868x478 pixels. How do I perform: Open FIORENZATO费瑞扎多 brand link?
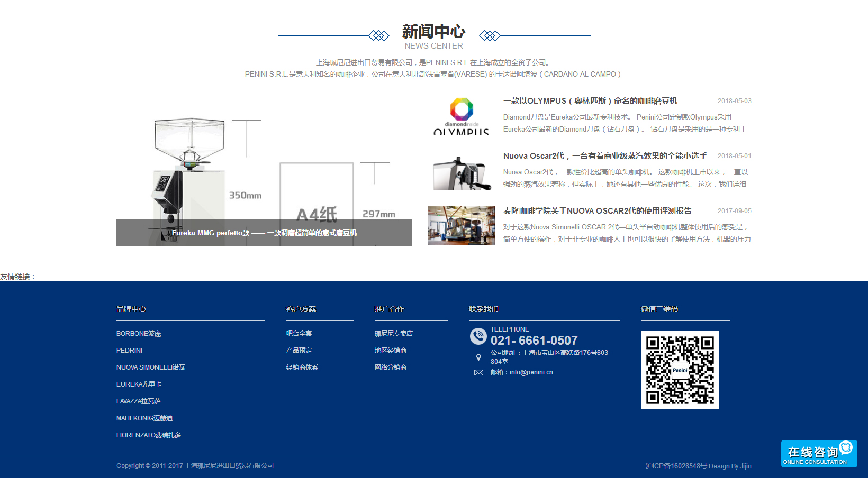[149, 435]
